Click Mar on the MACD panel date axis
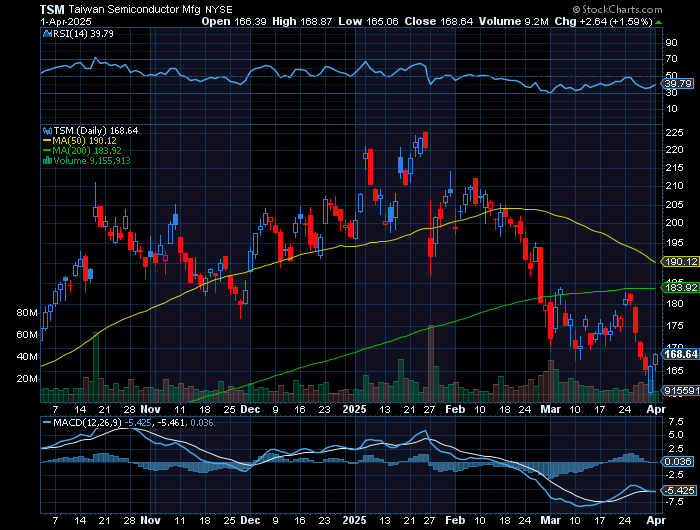The height and width of the screenshot is (530, 700). point(550,520)
